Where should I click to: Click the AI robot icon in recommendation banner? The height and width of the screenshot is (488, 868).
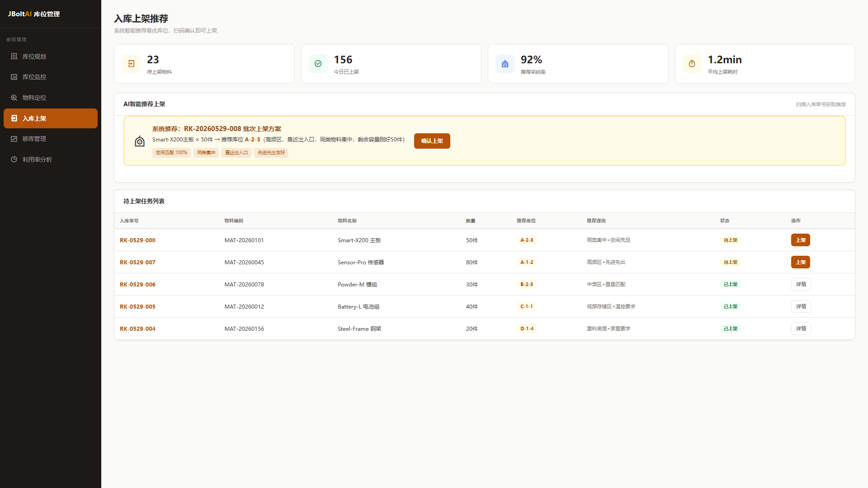click(140, 141)
